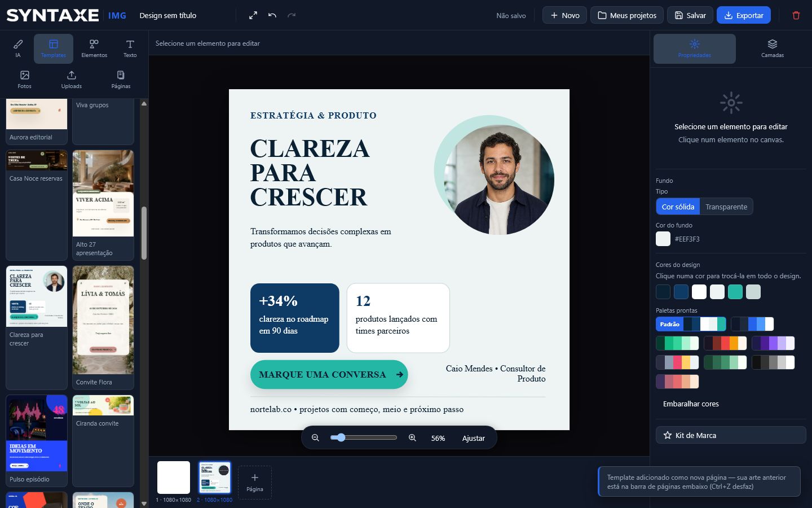Choose the Ciranda convite template
Viewport: 812px width, 508px height.
103,441
